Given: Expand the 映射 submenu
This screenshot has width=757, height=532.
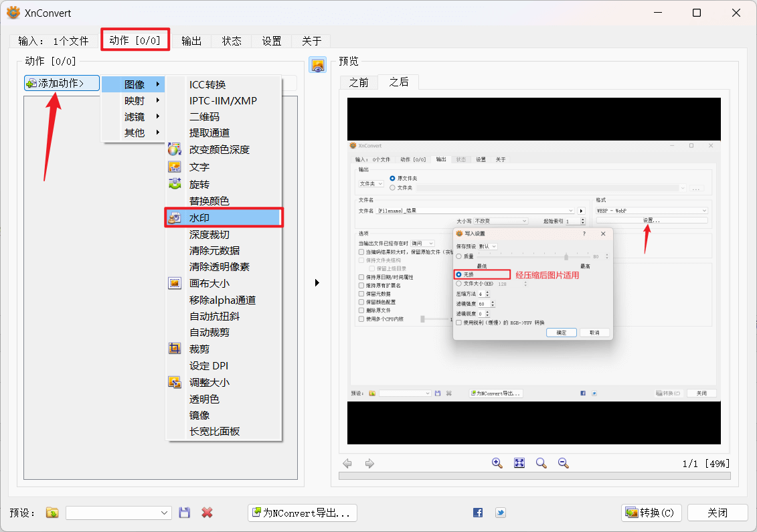Looking at the screenshot, I should point(133,100).
